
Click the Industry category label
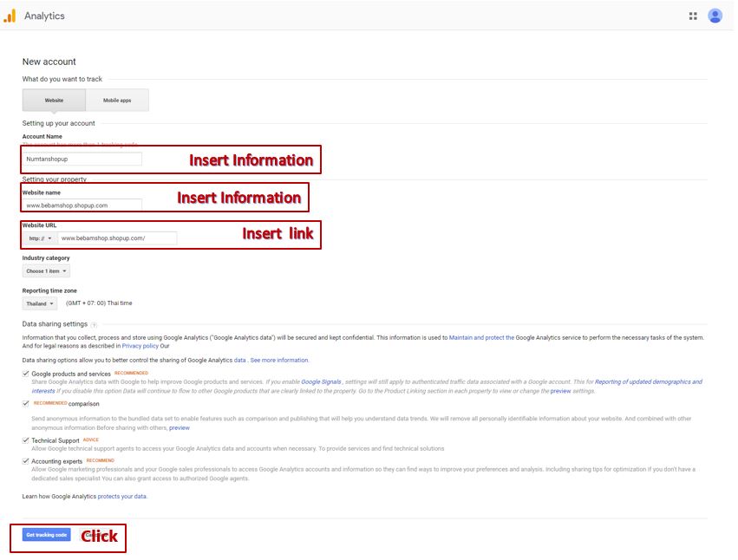46,258
